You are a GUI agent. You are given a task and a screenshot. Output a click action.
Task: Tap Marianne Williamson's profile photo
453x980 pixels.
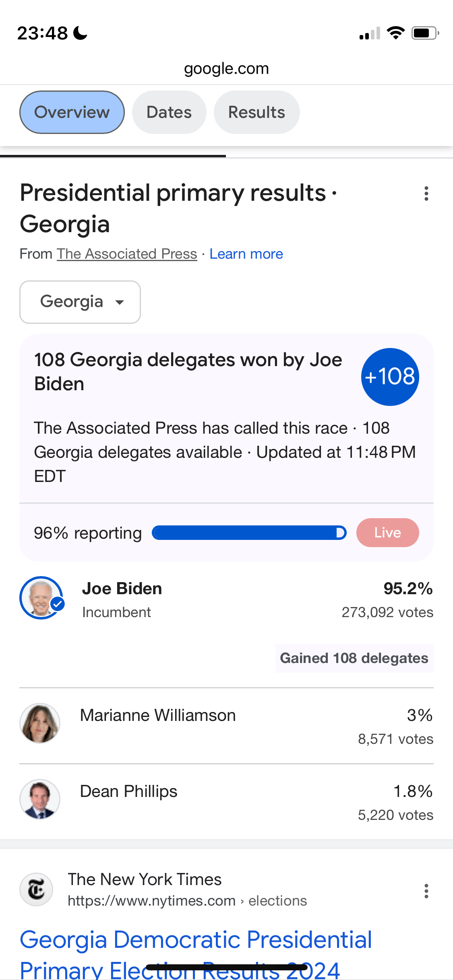(40, 723)
